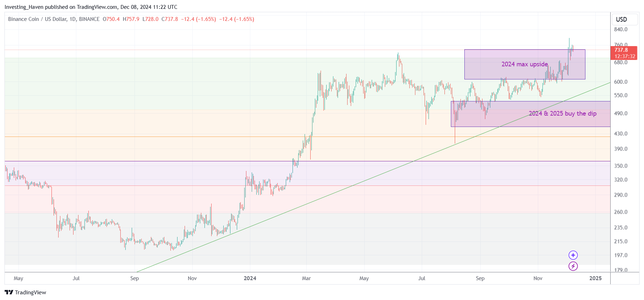Click the USD currency label
The height and width of the screenshot is (300, 644).
point(621,20)
